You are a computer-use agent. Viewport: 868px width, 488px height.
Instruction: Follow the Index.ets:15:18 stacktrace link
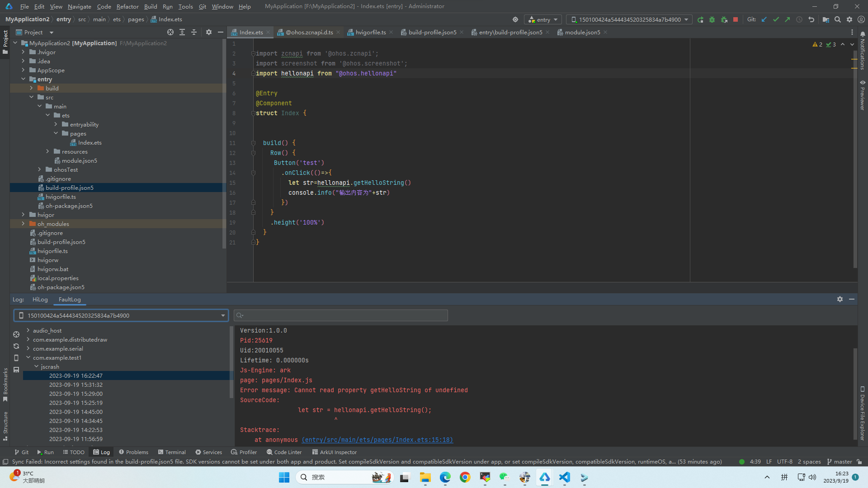(377, 440)
